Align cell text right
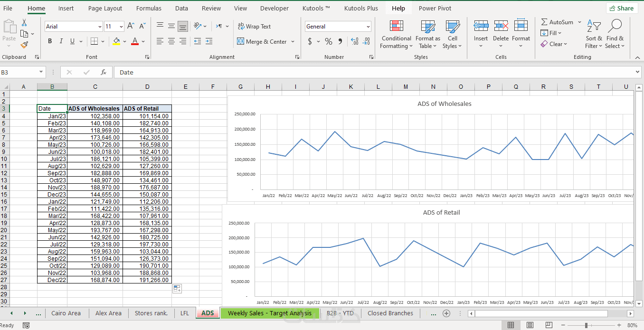 pos(183,41)
